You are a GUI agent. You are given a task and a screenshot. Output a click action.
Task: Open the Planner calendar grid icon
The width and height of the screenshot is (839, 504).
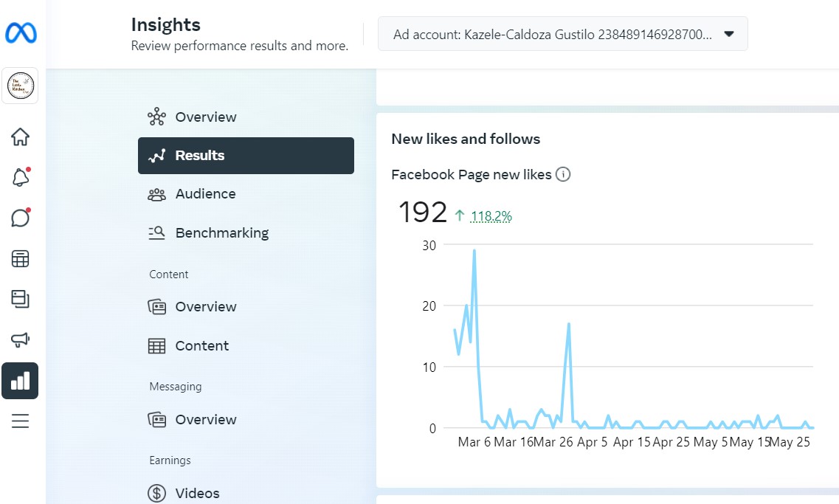coord(20,259)
